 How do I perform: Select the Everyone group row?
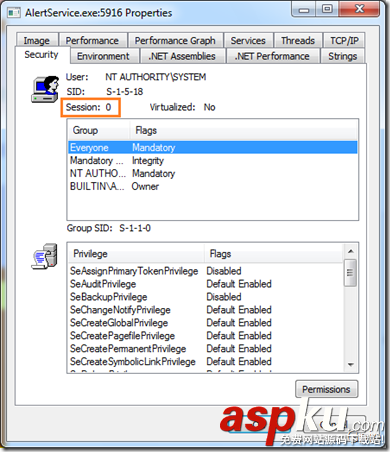click(213, 147)
